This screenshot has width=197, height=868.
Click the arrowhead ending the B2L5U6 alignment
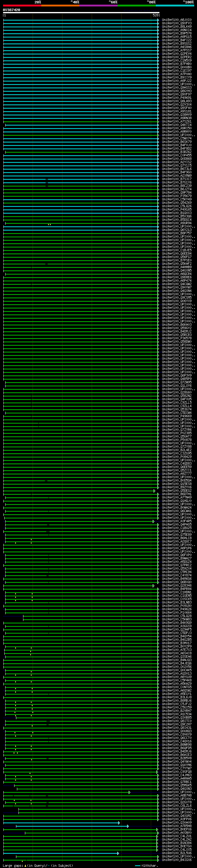[118, 853]
